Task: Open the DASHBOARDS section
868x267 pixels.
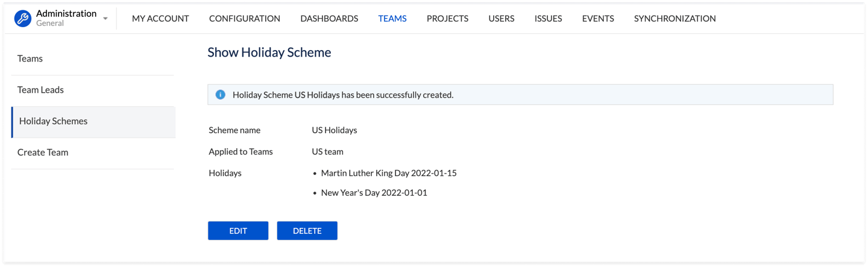Action: (329, 19)
